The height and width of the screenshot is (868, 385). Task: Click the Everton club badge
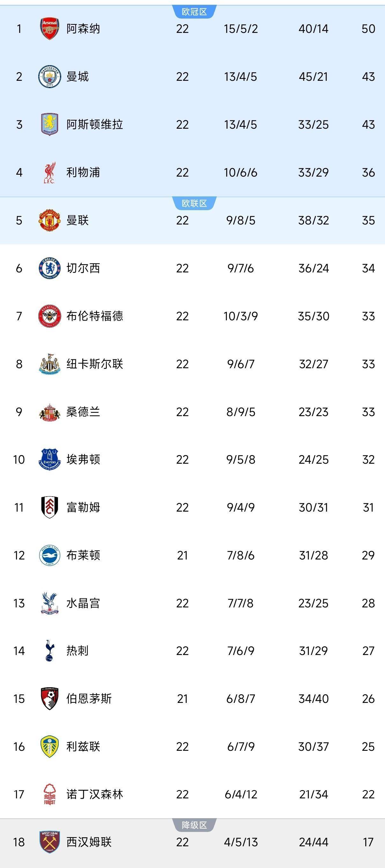[49, 460]
